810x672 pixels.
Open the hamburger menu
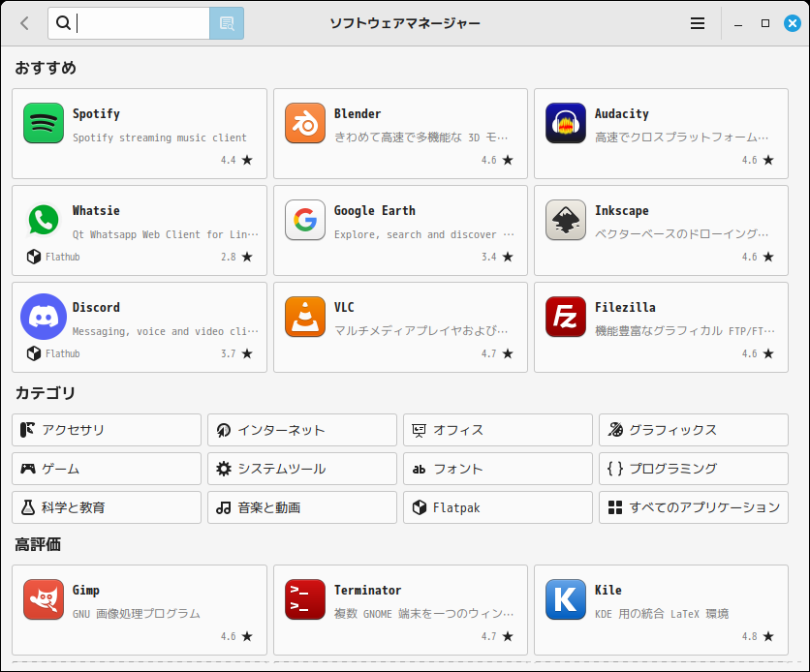(x=698, y=23)
